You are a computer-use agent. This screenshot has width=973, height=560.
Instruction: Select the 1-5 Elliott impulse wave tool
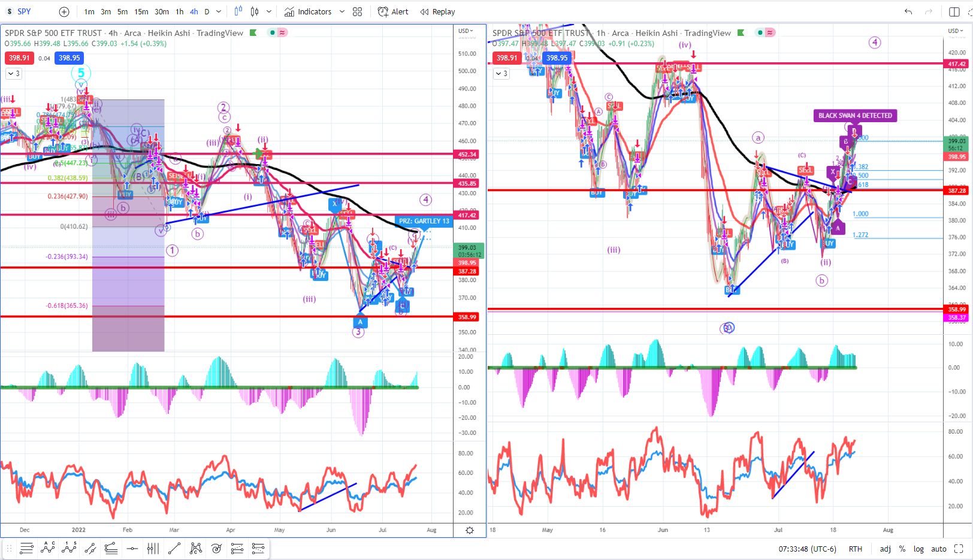coord(69,548)
